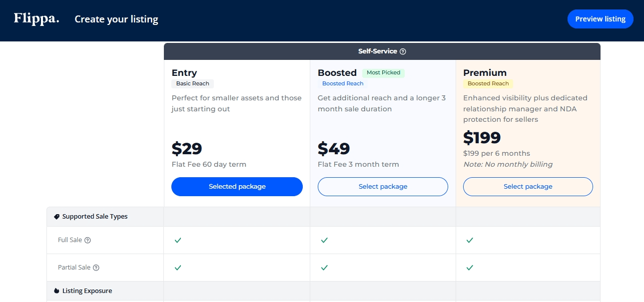
Task: Click Full Sale info question icon
Action: [87, 240]
